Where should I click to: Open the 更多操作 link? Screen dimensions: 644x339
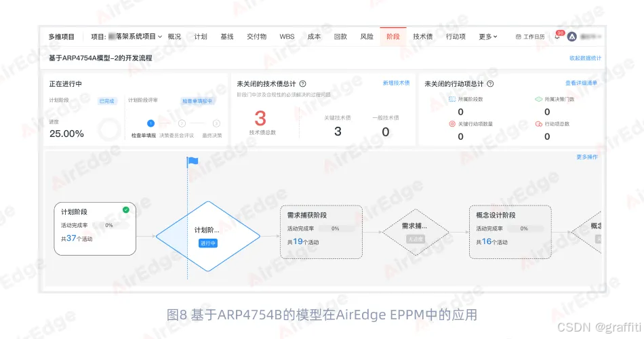(x=587, y=157)
